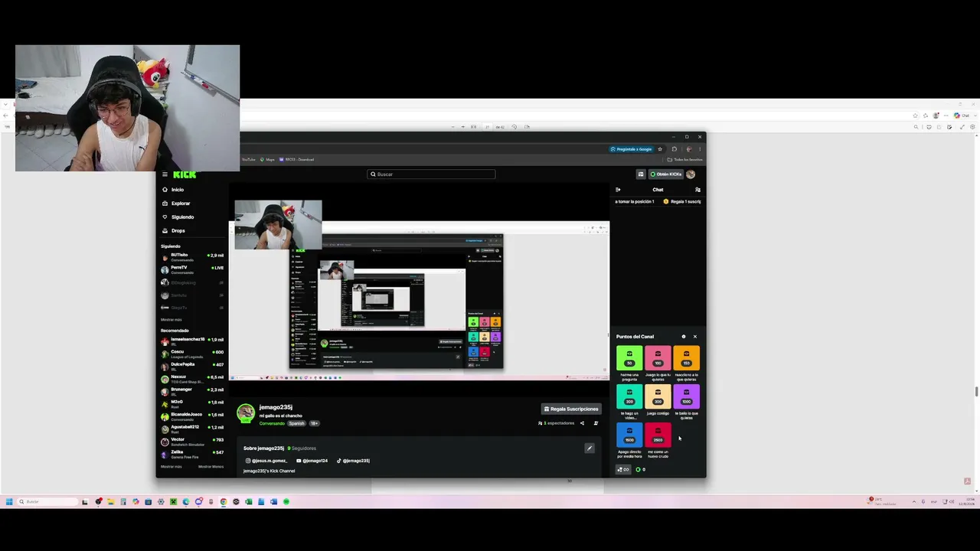Click the icon left of Obtén KICKs
This screenshot has width=980, height=551.
click(x=641, y=174)
